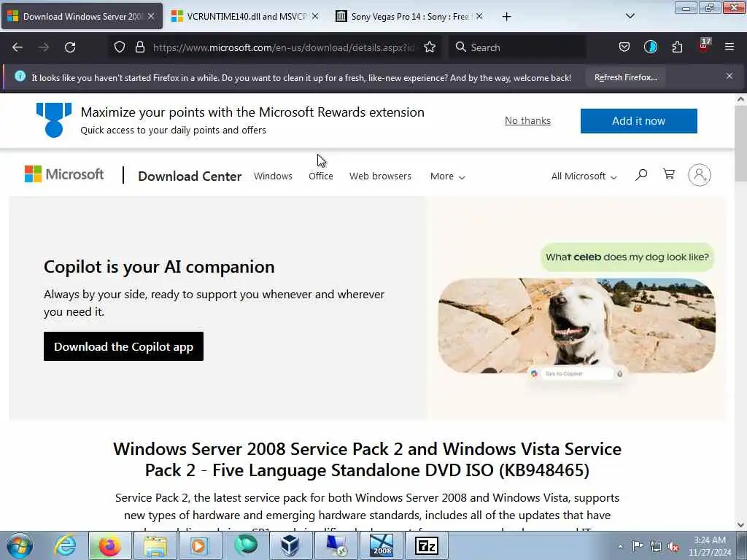Image resolution: width=747 pixels, height=560 pixels.
Task: Open the clock showing 3:24 AM
Action: [710, 546]
